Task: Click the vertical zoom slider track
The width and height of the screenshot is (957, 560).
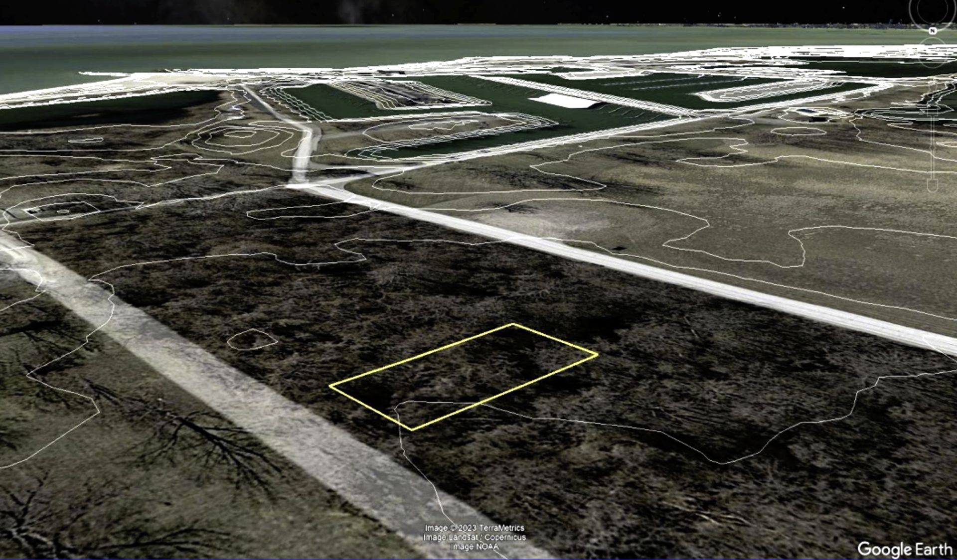Action: coord(933,147)
